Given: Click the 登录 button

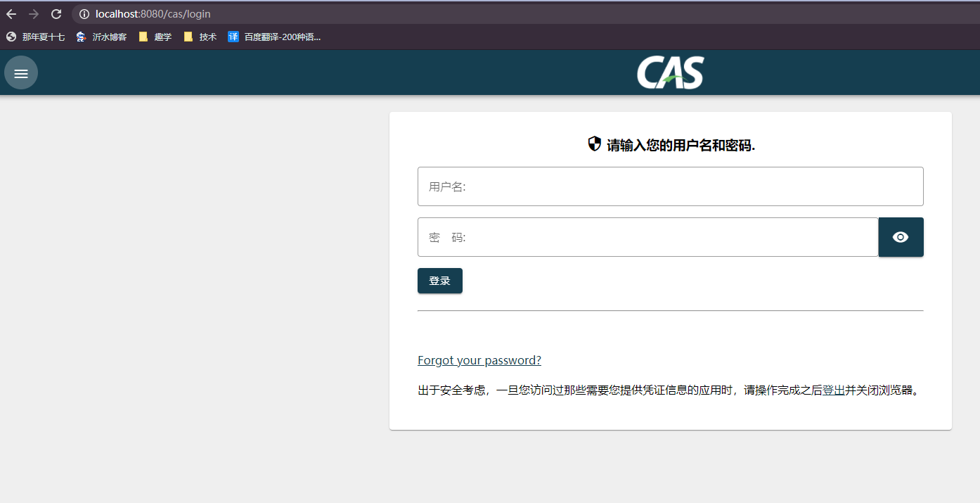Looking at the screenshot, I should [440, 281].
